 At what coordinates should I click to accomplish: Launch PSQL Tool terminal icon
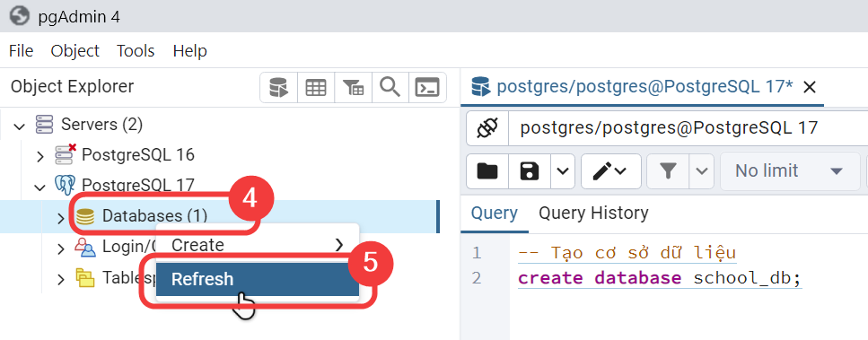click(x=427, y=87)
